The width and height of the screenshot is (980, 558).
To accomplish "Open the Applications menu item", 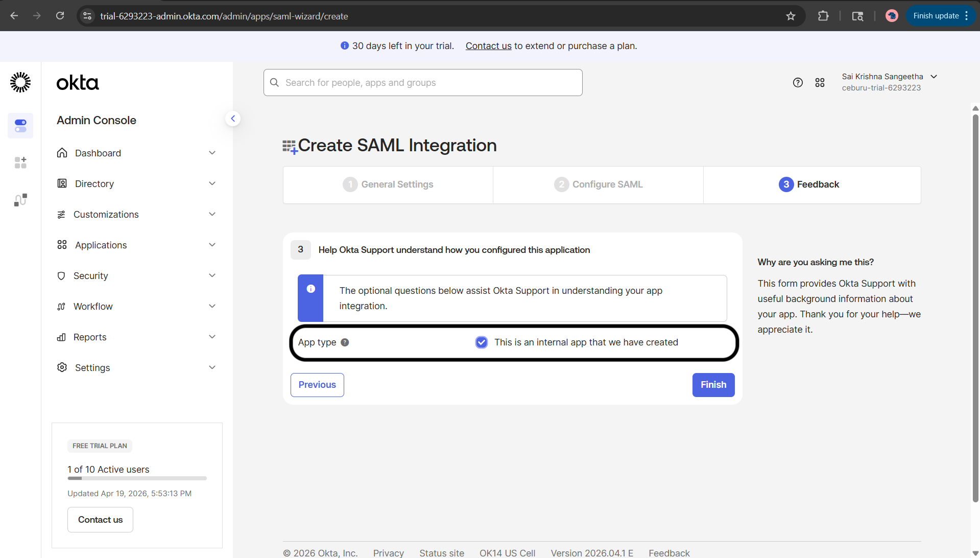I will pyautogui.click(x=137, y=245).
